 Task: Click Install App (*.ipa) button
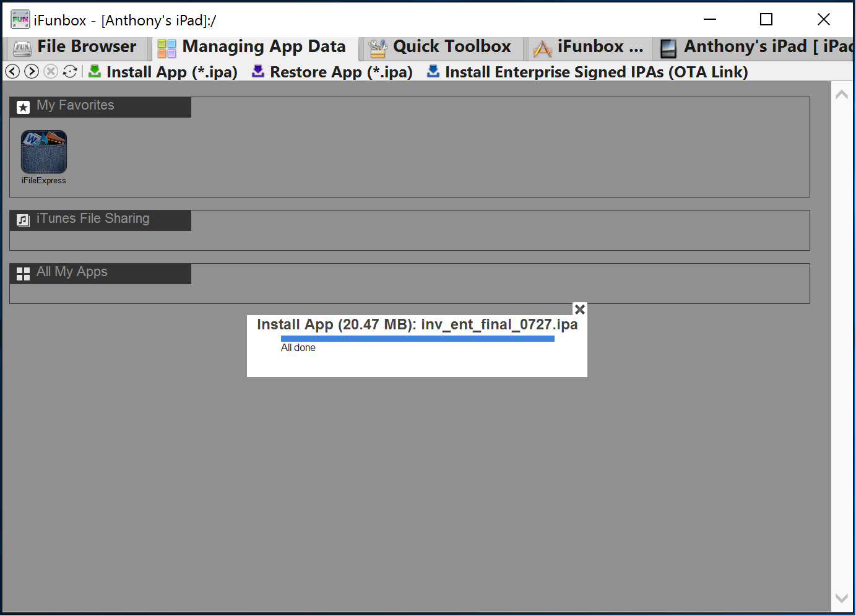[163, 72]
